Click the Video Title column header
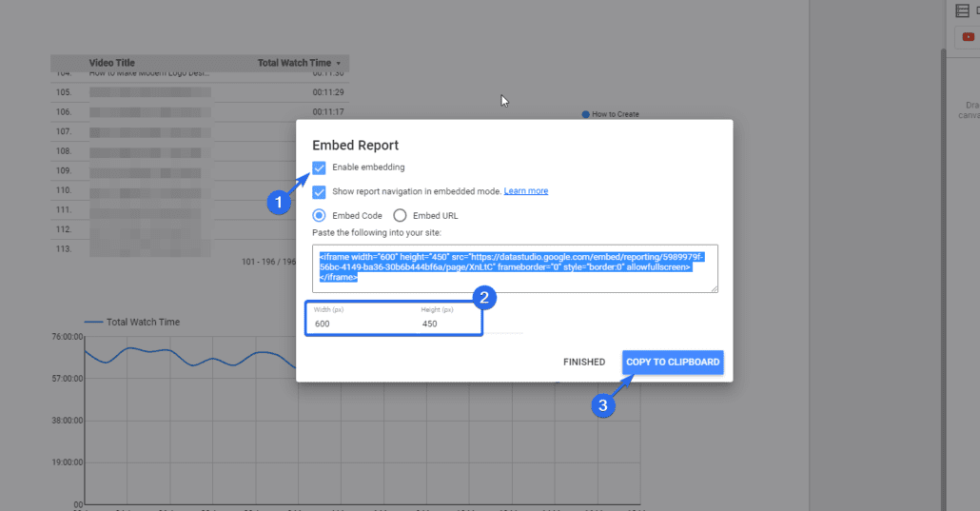Viewport: 980px width, 511px height. (x=112, y=63)
